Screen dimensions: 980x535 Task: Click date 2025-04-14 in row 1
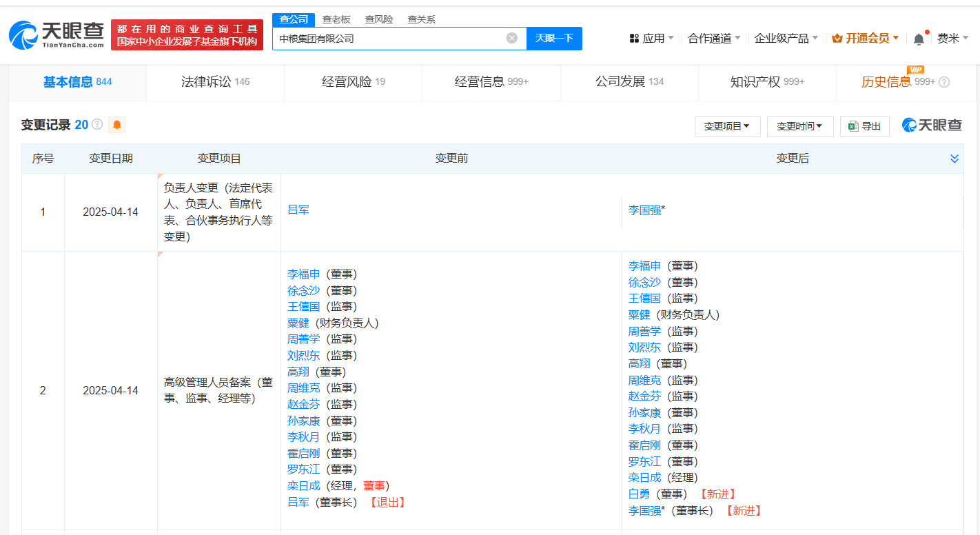(110, 212)
